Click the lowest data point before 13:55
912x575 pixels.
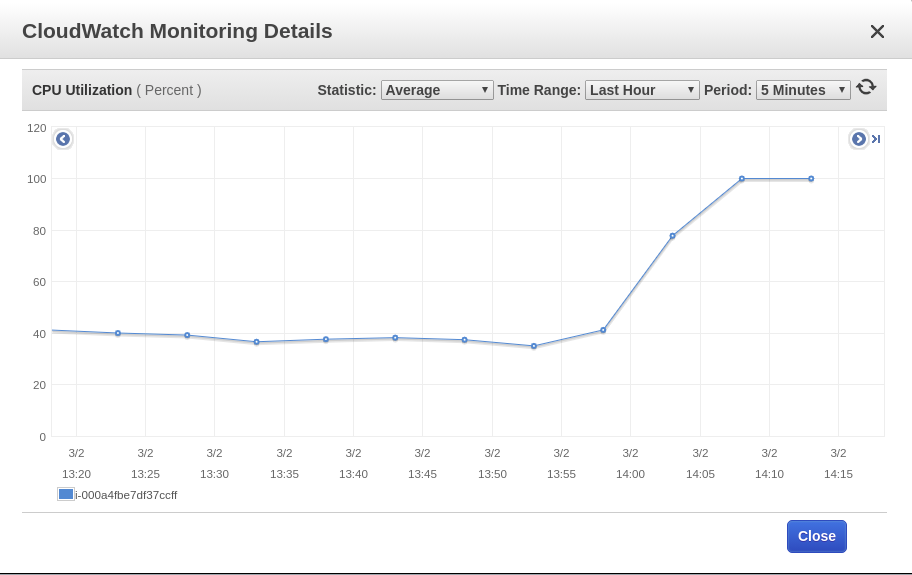point(534,347)
